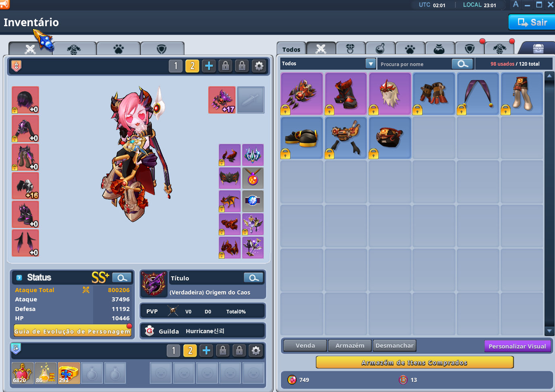Open the Todos filter dropdown arrow

tap(371, 64)
